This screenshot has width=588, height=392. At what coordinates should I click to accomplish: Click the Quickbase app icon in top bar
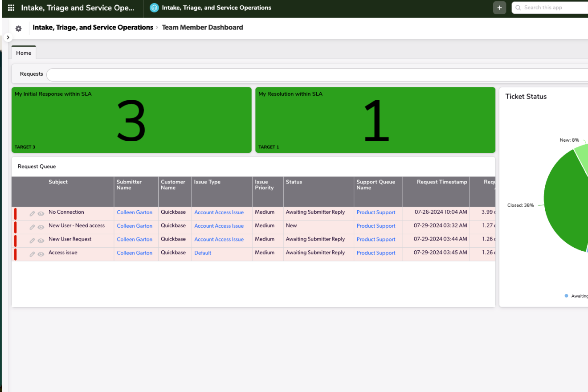154,8
